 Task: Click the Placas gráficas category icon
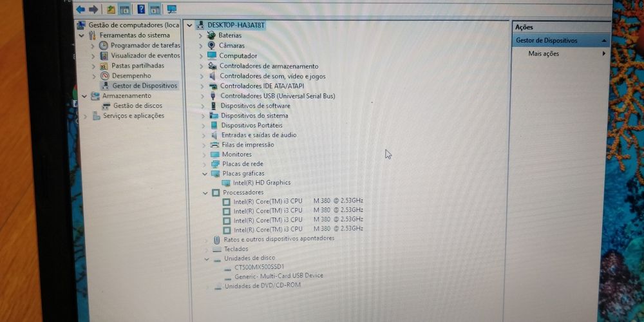(x=215, y=173)
